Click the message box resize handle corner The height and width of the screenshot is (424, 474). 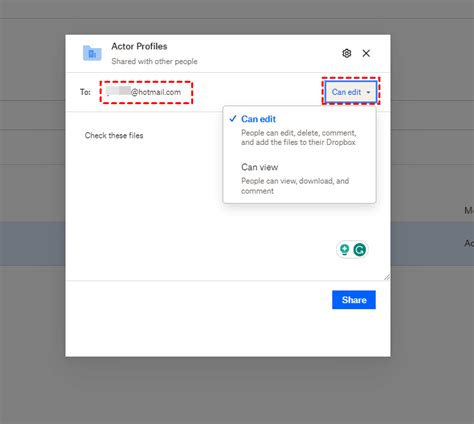(387, 277)
